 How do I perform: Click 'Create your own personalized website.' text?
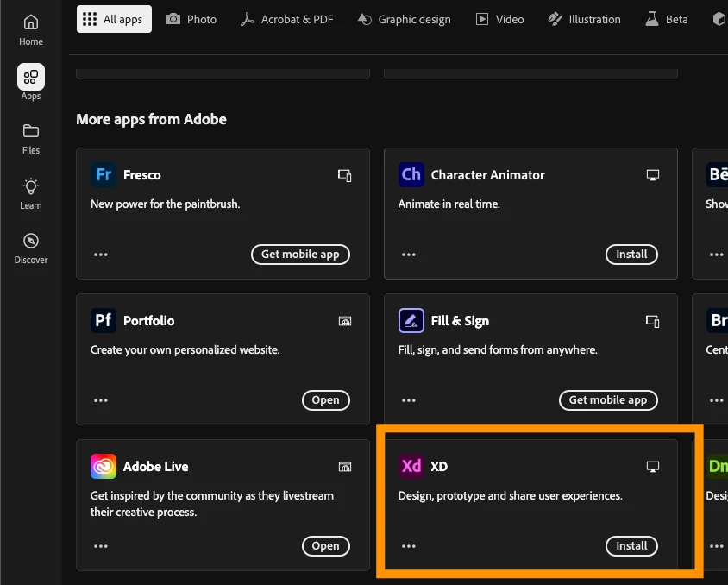point(185,350)
